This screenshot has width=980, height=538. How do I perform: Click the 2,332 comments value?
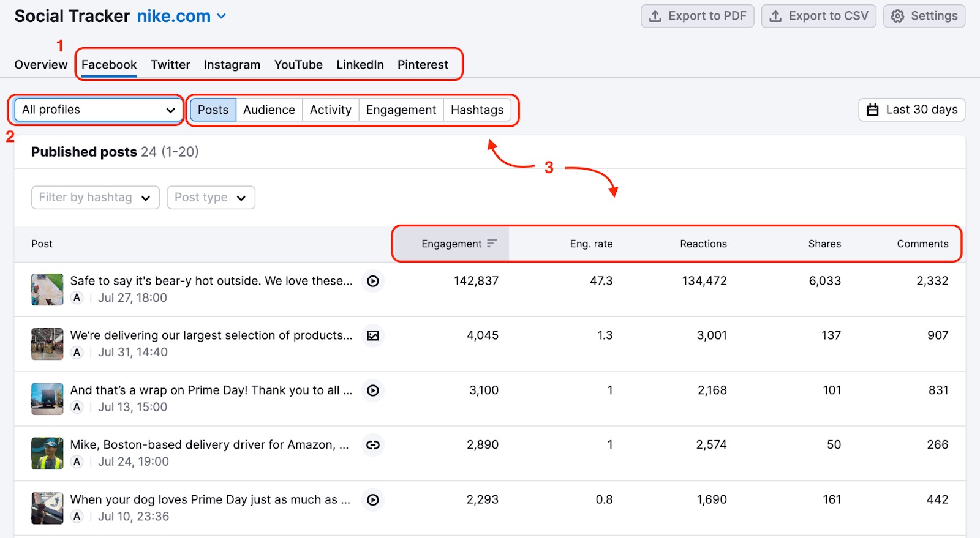click(932, 281)
